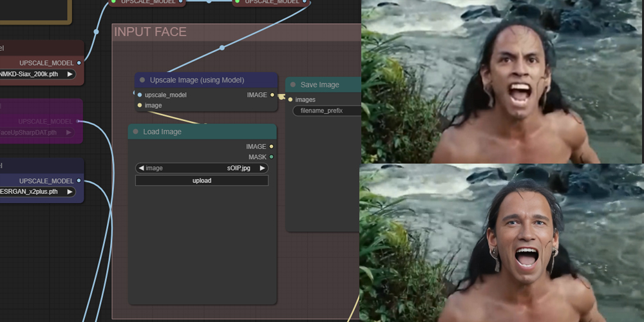Click the link midpoint dot left of INPUT FACE title
Image resolution: width=644 pixels, height=322 pixels.
[x=96, y=32]
